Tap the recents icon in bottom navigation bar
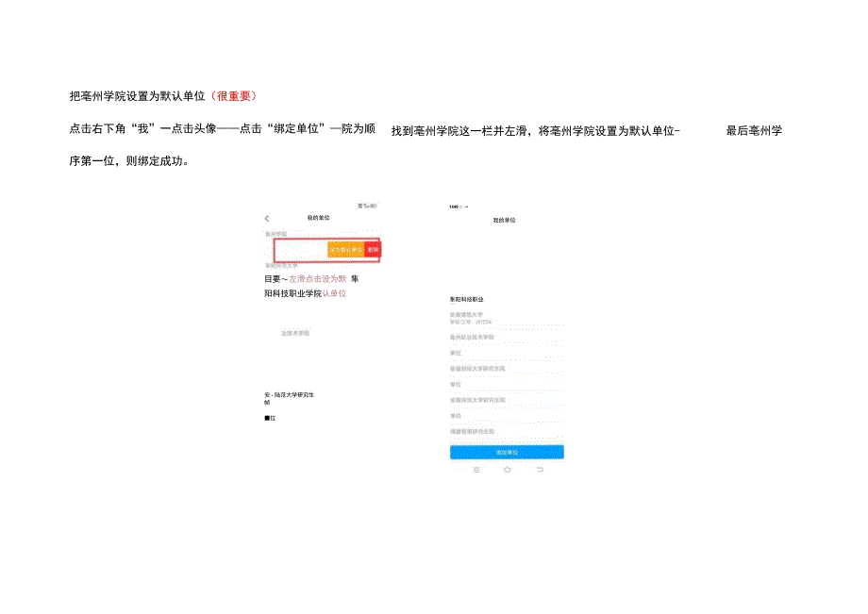Viewport: 868px width, 614px height. coord(475,470)
